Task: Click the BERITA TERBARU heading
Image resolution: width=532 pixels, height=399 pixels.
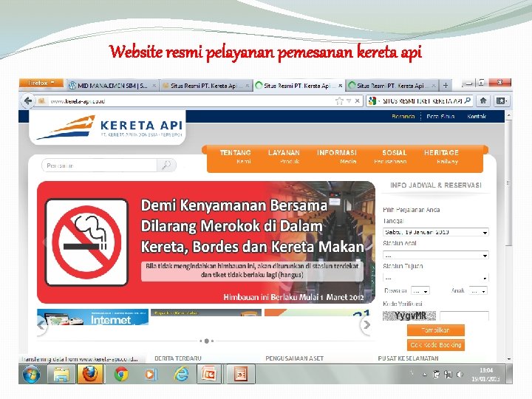Action: 178,358
